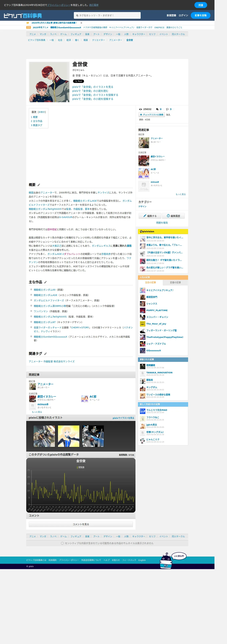The image size is (227, 644).
Task: Open the 同人サークル category in the top menu
Action: tap(178, 34)
